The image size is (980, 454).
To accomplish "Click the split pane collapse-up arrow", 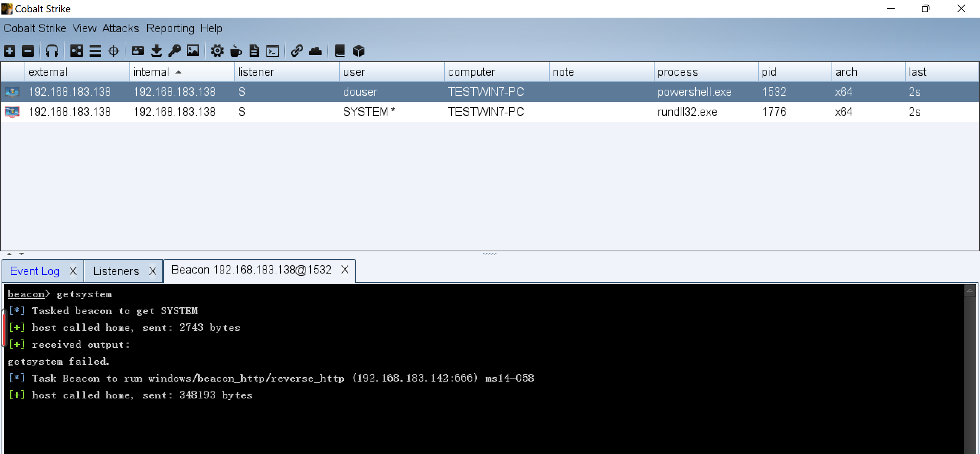I will click(x=10, y=254).
